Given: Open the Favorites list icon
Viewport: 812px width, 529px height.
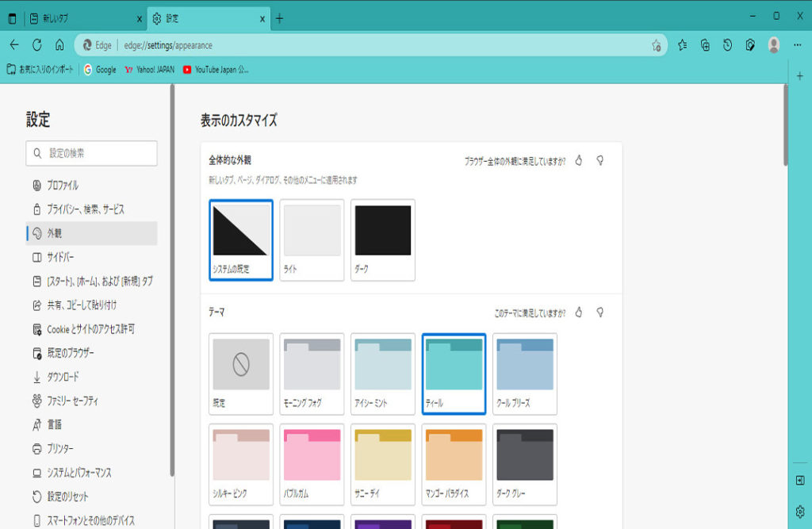Looking at the screenshot, I should (682, 45).
